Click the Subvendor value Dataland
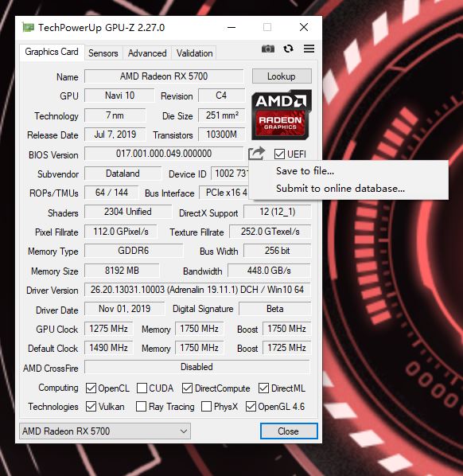This screenshot has width=463, height=476. click(123, 174)
